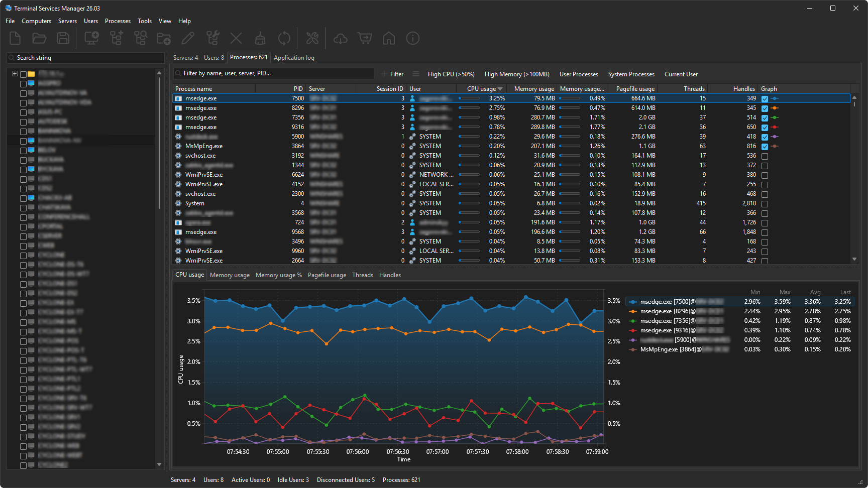Enable the graph checkbox for svchost.exe PID 3192
Screen dimensions: 868x488
pos(765,156)
